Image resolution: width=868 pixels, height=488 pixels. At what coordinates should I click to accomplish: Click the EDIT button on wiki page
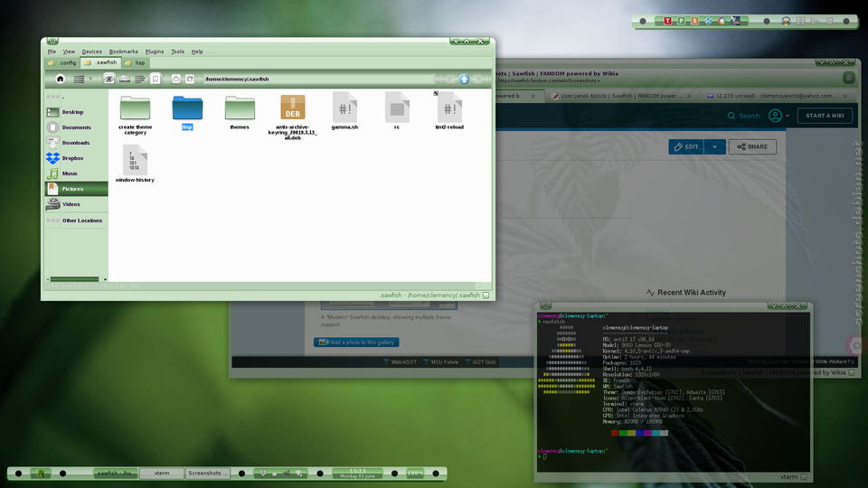click(686, 146)
